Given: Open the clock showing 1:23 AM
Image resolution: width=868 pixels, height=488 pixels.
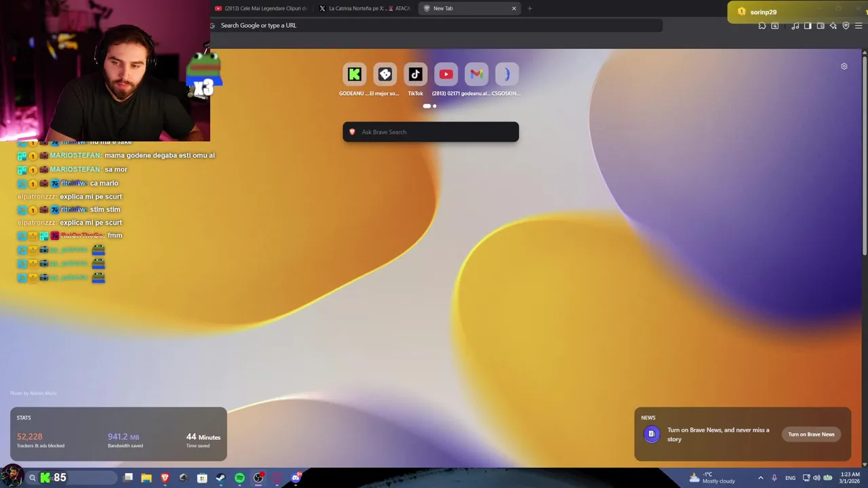Looking at the screenshot, I should click(x=850, y=478).
